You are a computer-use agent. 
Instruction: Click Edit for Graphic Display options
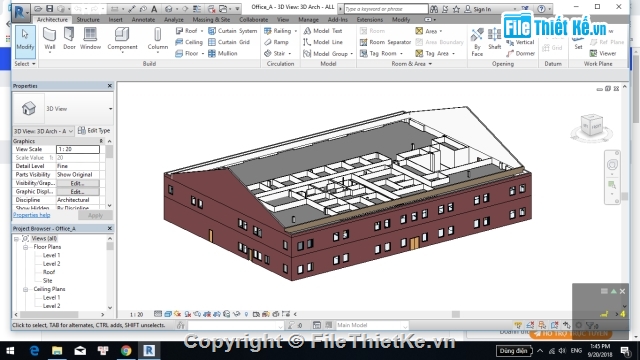click(x=78, y=192)
